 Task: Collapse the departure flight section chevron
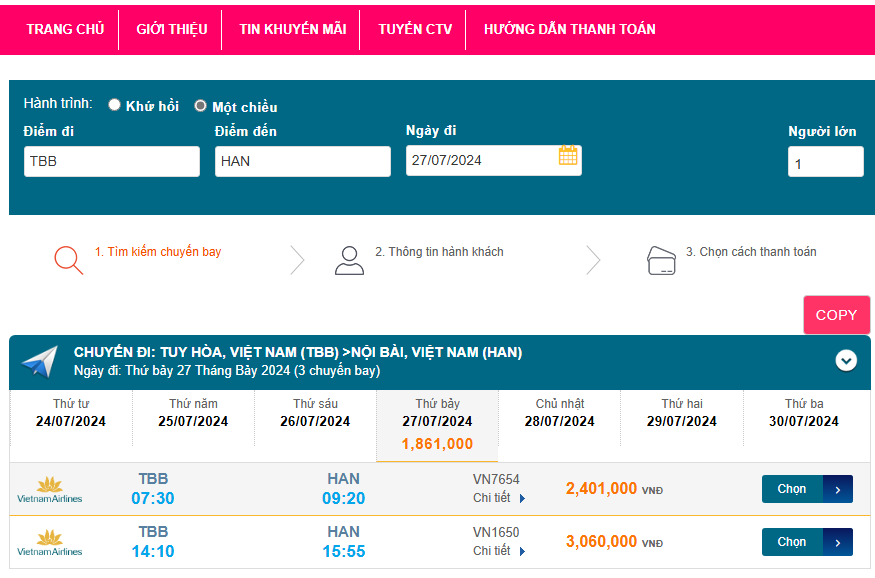[x=846, y=360]
